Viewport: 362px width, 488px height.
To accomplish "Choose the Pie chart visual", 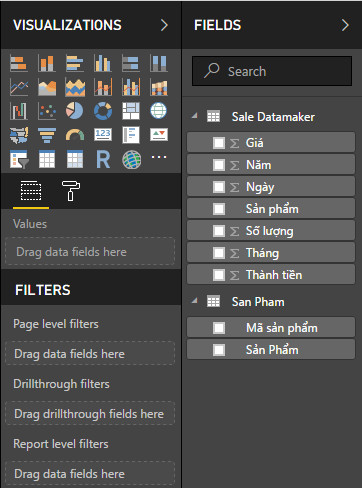I will (75, 111).
